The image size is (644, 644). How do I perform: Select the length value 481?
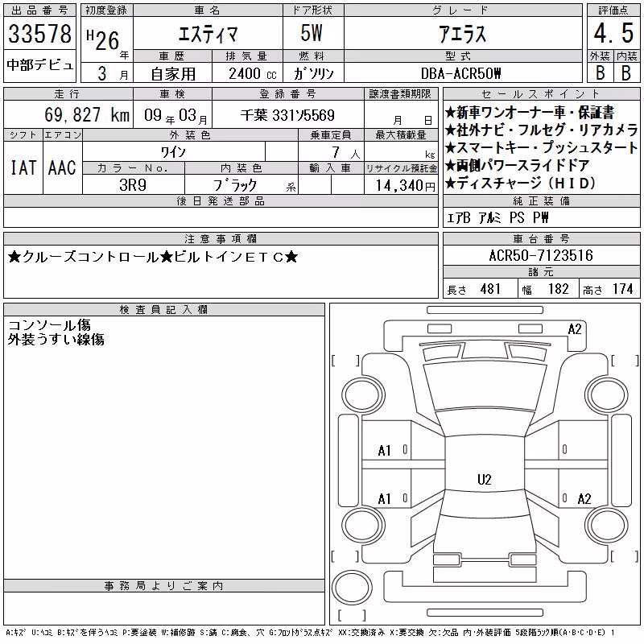(490, 289)
